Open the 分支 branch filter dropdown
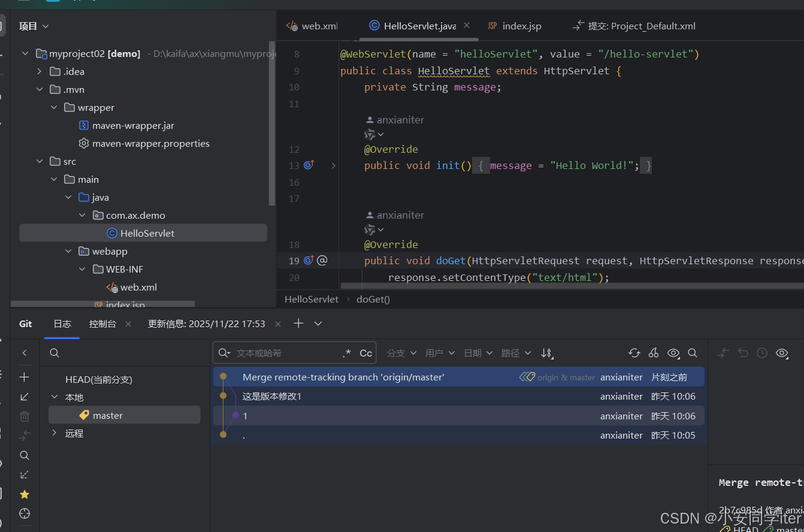The image size is (804, 532). pos(401,353)
